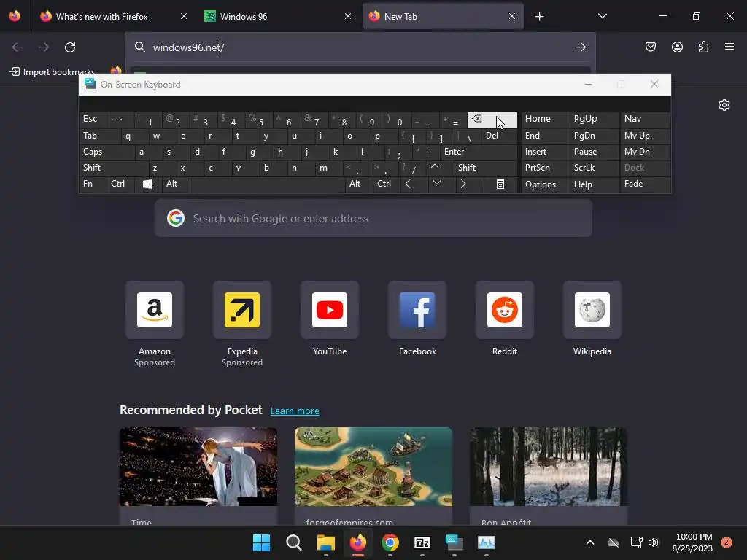Click the Windows logo key on keyboard

coord(147,184)
